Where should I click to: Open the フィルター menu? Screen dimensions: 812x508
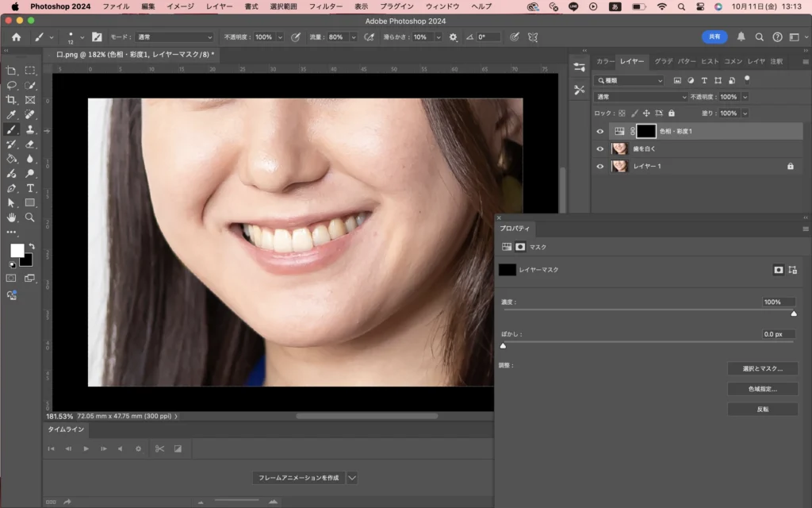(325, 6)
